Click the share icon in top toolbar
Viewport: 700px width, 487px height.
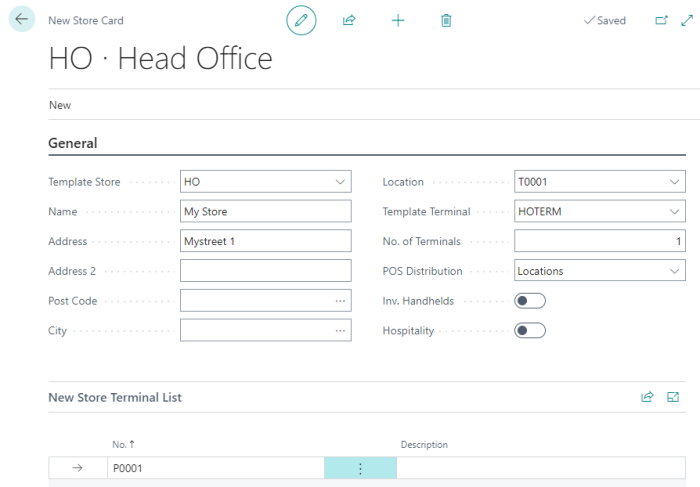[x=349, y=20]
